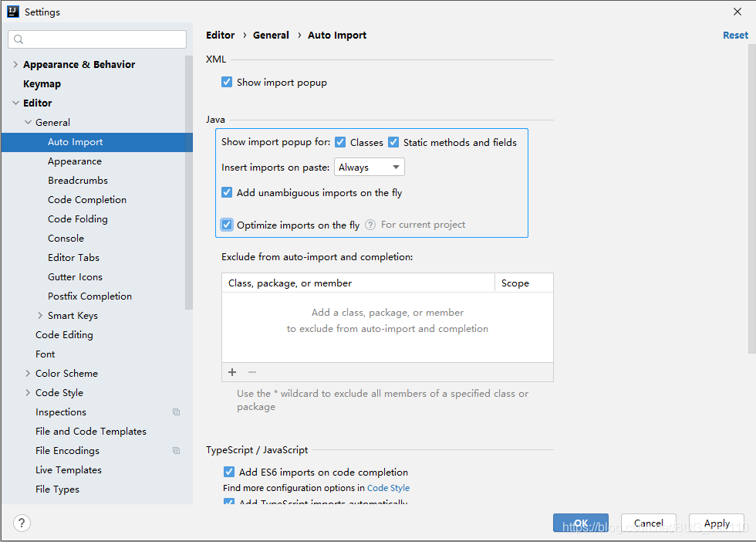This screenshot has height=542, width=756.
Task: Toggle "Add unambiguous imports on the fly"
Action: [x=227, y=192]
